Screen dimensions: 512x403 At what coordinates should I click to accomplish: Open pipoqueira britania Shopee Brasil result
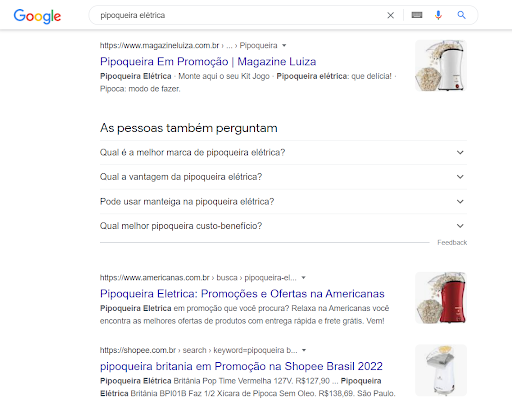[241, 366]
